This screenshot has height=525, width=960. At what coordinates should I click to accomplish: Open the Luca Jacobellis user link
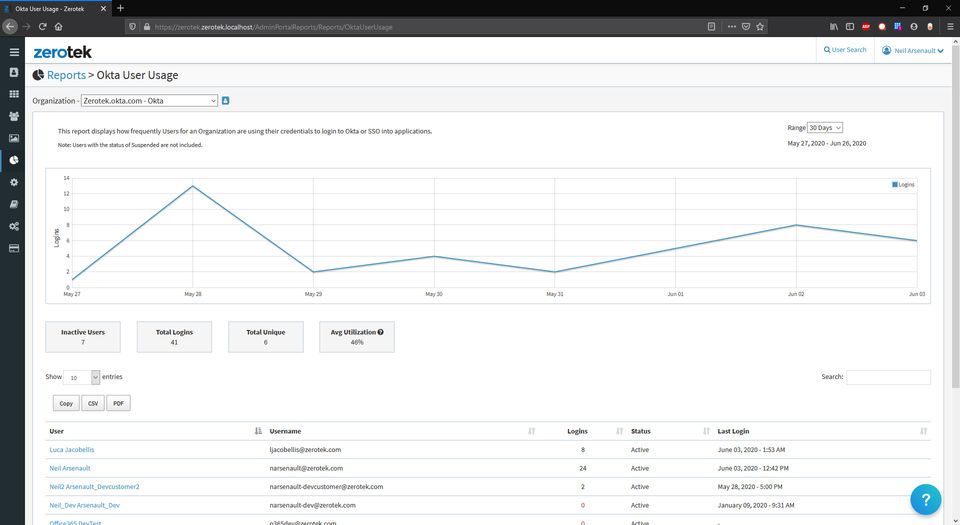coord(72,450)
